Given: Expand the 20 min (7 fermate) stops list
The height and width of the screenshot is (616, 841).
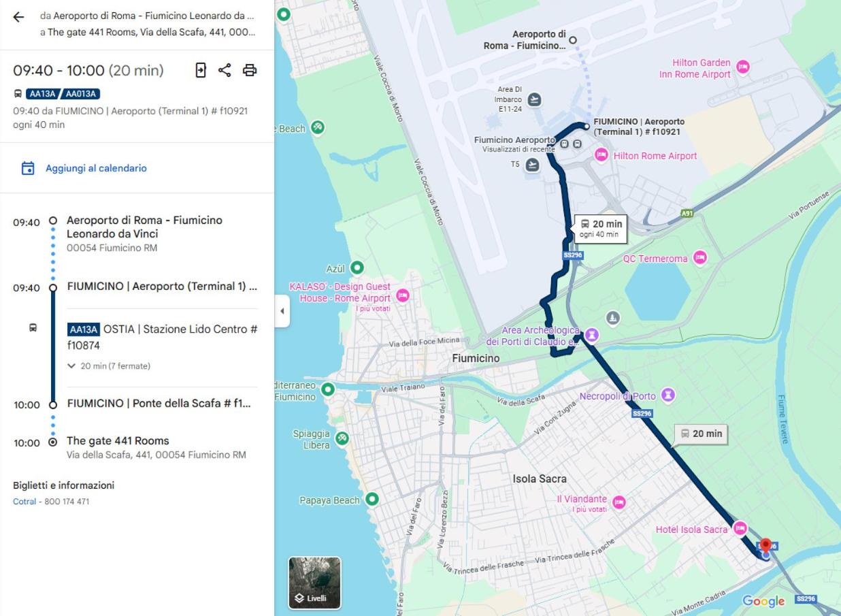Looking at the screenshot, I should click(109, 366).
